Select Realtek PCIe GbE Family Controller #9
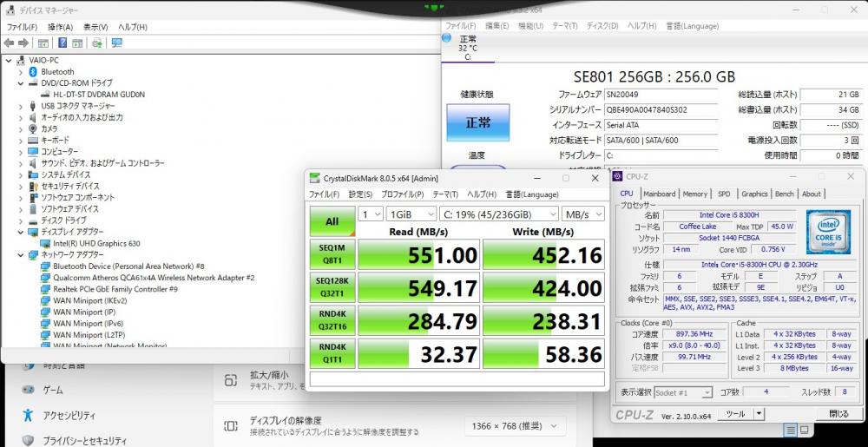 coord(115,289)
